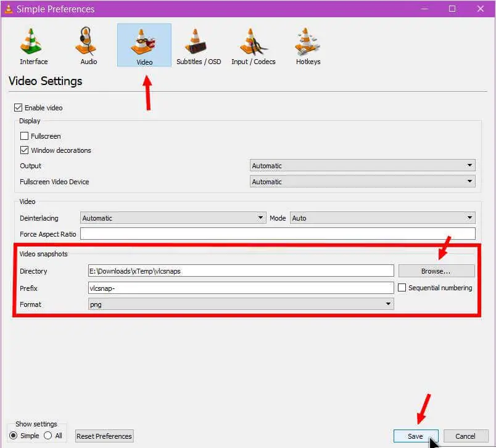Click the Display group label
Viewport: 496px width, 448px height.
tap(30, 121)
